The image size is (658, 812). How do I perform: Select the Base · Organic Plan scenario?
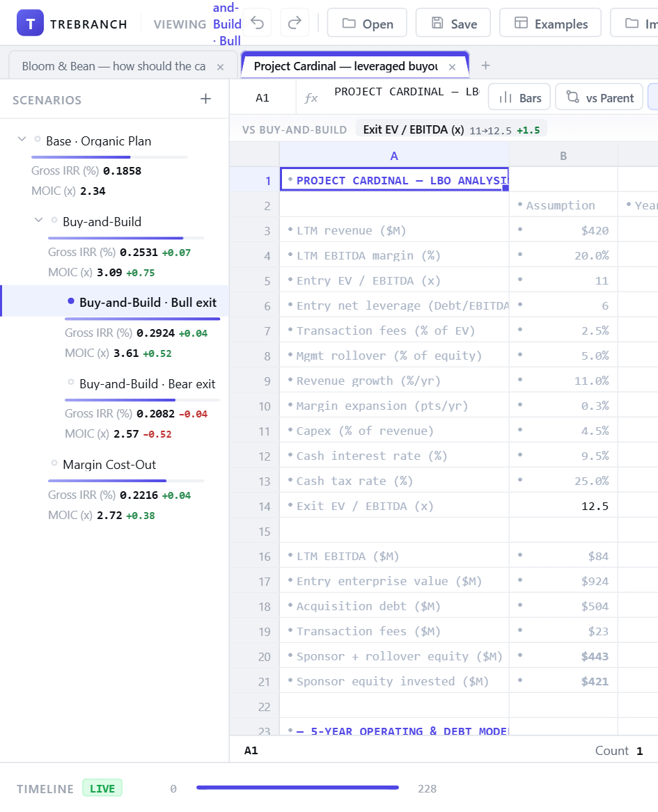(x=98, y=141)
